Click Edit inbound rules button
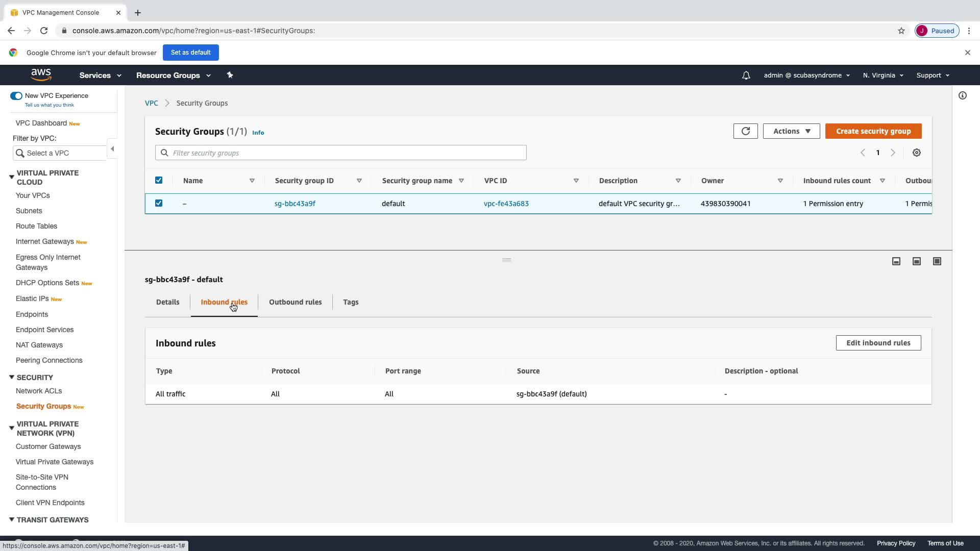The image size is (980, 551). [878, 343]
